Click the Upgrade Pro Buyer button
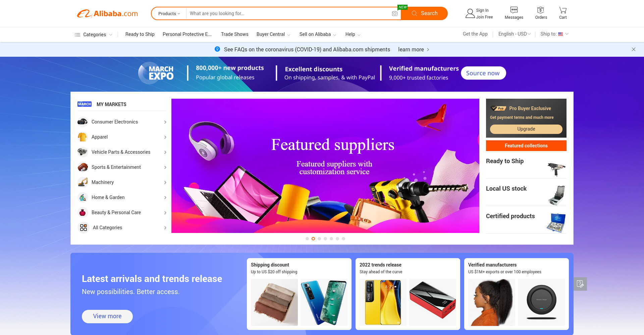Screen dimensions: 644x335 pos(526,129)
